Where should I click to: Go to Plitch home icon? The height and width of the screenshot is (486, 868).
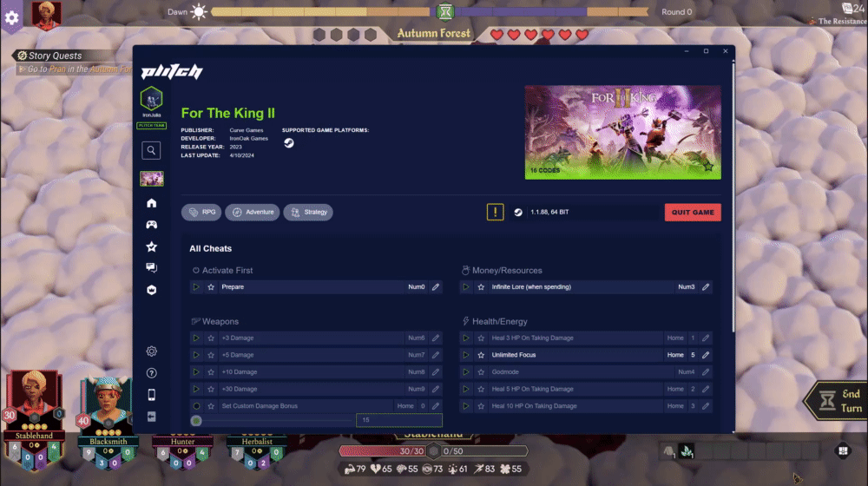coord(151,203)
